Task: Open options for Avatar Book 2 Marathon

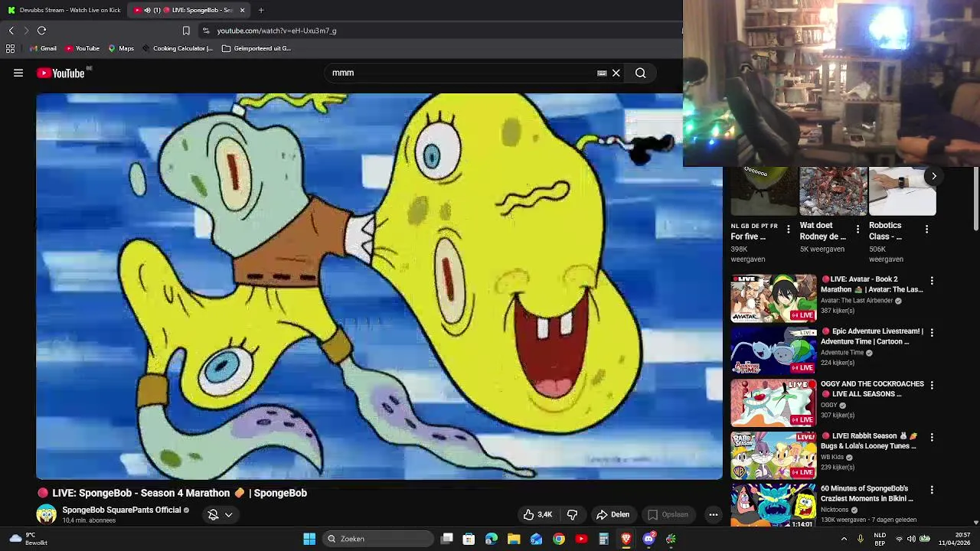Action: [x=932, y=281]
